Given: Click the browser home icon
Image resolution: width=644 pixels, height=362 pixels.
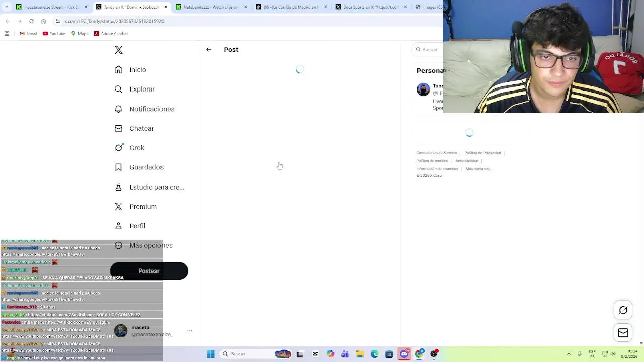Looking at the screenshot, I should tap(43, 21).
